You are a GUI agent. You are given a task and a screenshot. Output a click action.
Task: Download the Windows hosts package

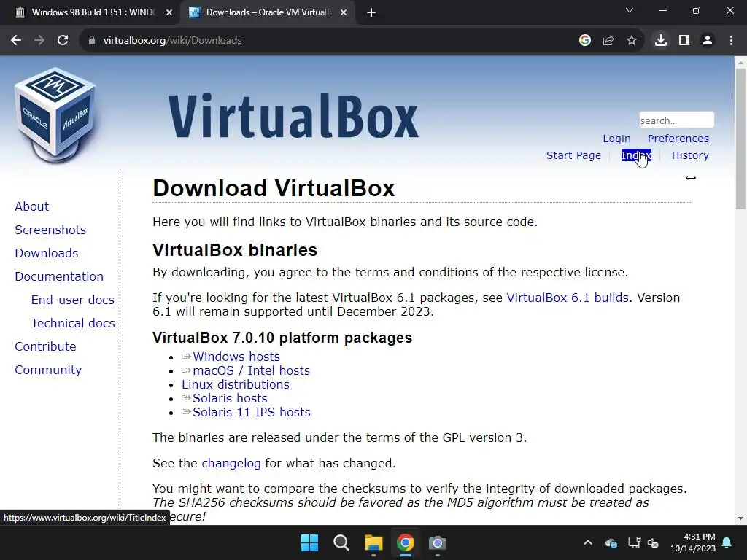click(236, 357)
